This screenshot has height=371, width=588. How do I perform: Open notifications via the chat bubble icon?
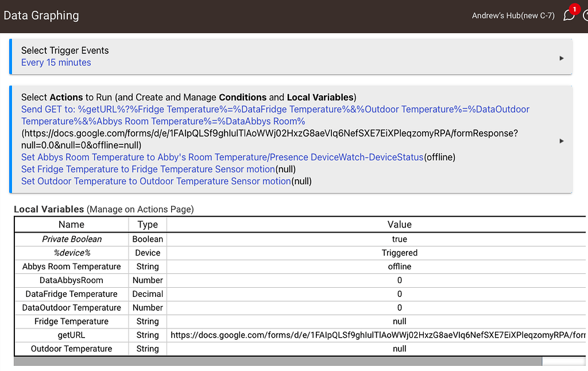[568, 16]
